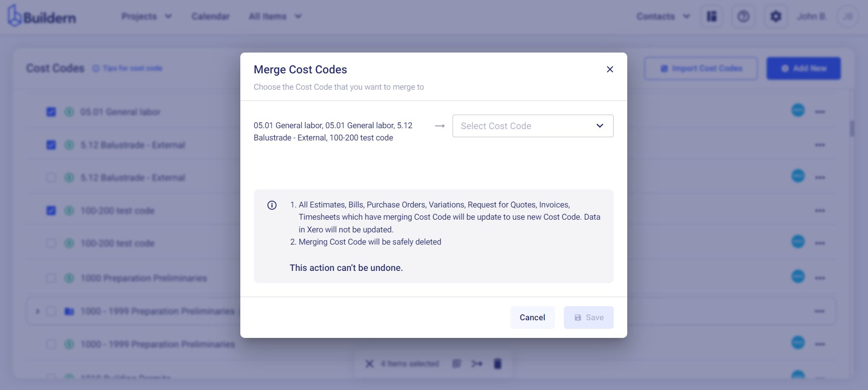Screen dimensions: 868x390
Task: Click the trash delete icon in selection bar
Action: pos(497,364)
